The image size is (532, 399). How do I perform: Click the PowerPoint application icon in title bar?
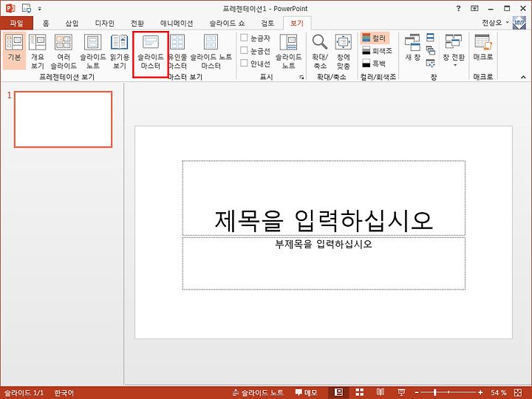(10, 8)
